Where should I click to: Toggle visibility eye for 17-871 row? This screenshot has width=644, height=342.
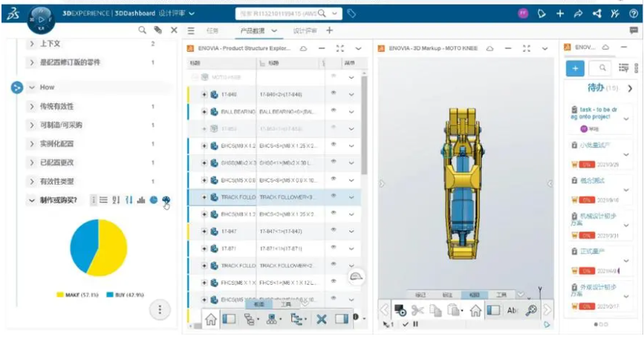pos(334,247)
